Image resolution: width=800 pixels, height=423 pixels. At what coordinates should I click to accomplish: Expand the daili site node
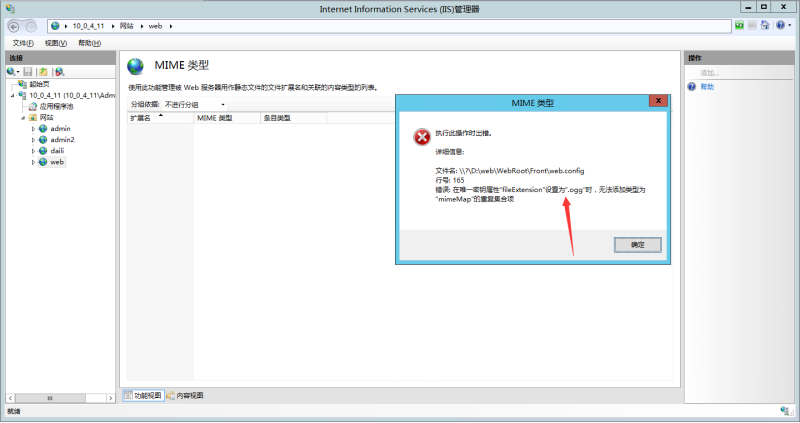tap(34, 151)
